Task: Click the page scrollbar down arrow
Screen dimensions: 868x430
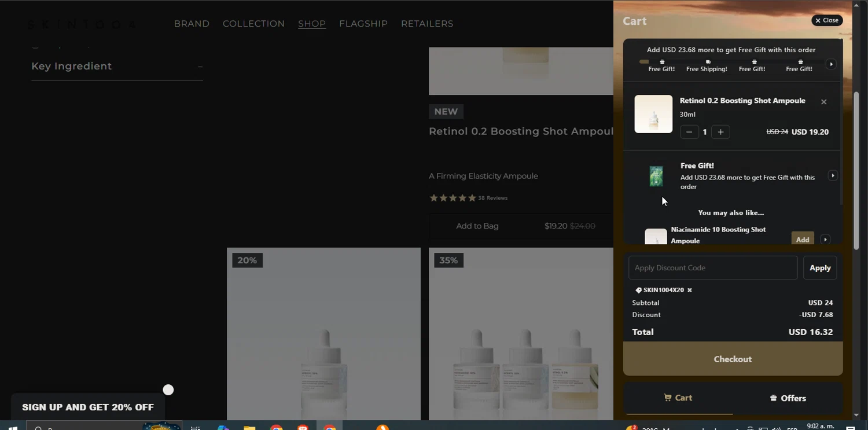Action: click(856, 415)
